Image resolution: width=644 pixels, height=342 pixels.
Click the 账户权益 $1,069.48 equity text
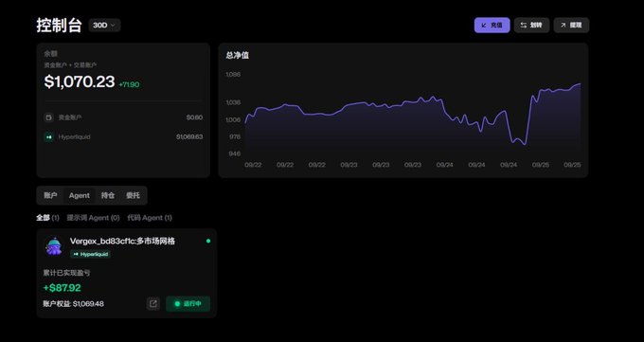pos(74,304)
